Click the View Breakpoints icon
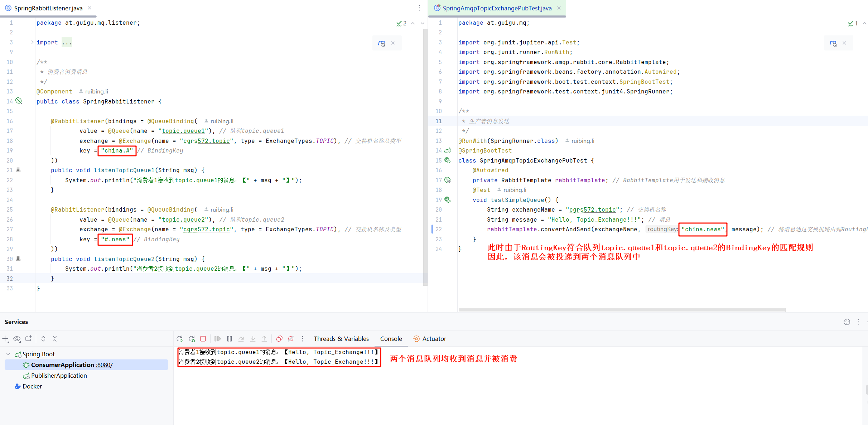Viewport: 868px width, 425px height. coord(279,339)
